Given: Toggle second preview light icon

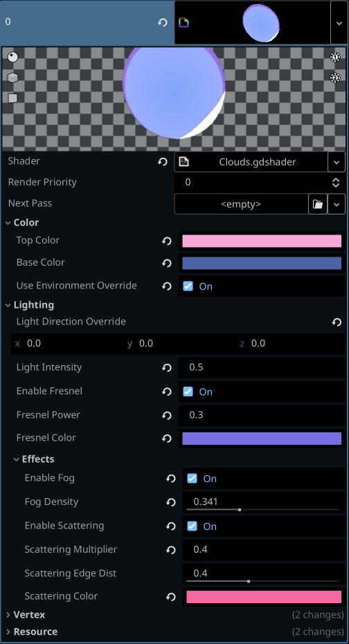Looking at the screenshot, I should tap(335, 77).
